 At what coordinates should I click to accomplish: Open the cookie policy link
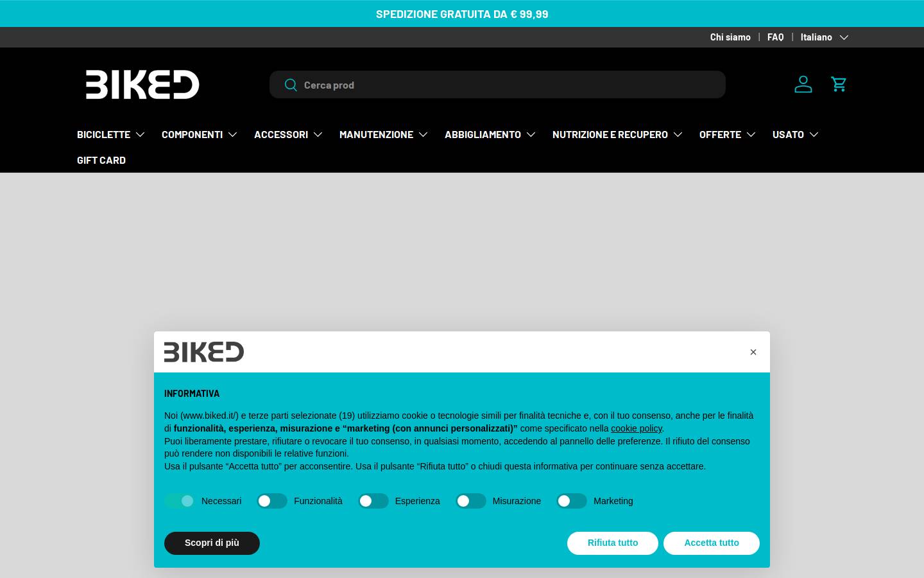pyautogui.click(x=636, y=428)
